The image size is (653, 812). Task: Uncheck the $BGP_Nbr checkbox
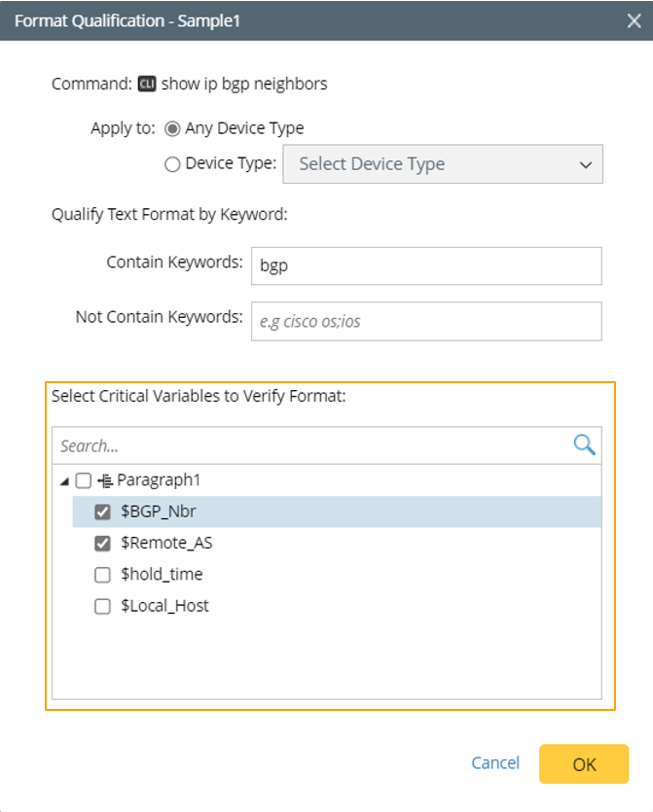(x=102, y=512)
